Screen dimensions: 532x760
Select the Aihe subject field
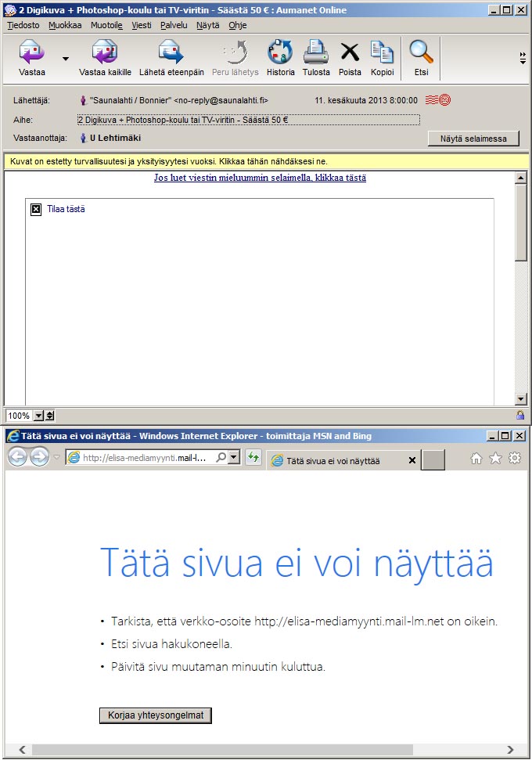click(x=249, y=120)
